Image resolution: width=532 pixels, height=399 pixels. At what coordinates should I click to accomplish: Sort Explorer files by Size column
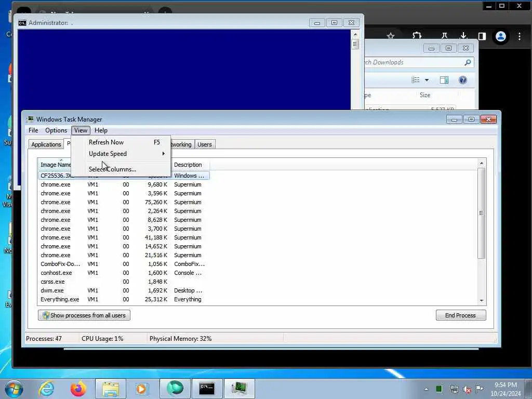point(425,95)
